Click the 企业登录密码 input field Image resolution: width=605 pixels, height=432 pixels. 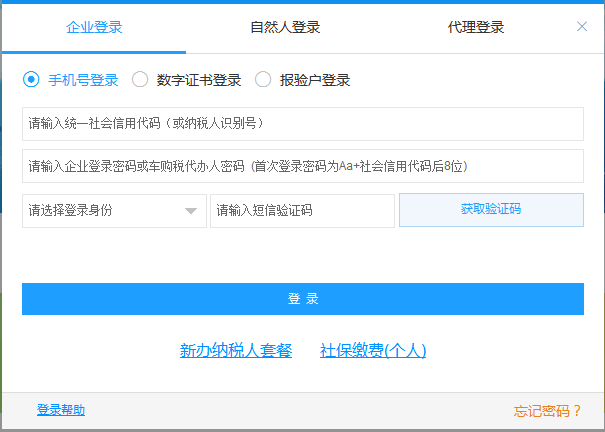[x=303, y=166]
